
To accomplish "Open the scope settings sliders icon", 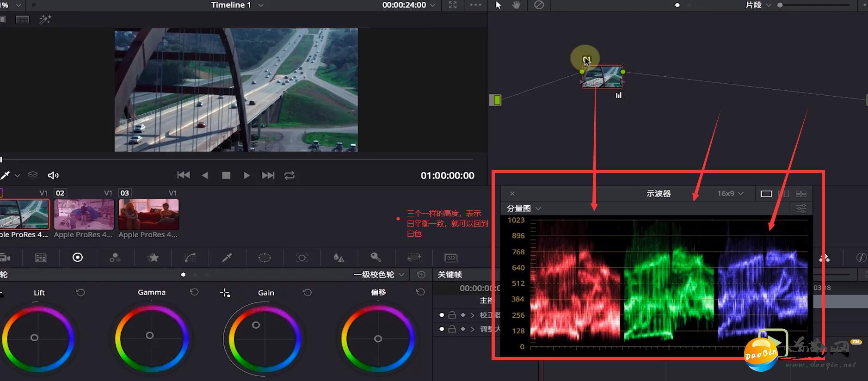I will (801, 209).
